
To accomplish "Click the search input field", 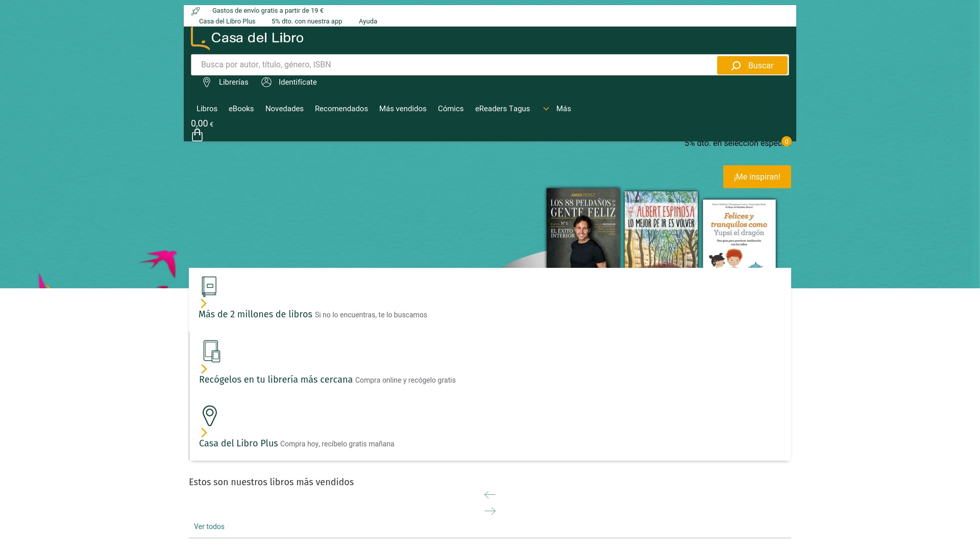I will click(453, 65).
